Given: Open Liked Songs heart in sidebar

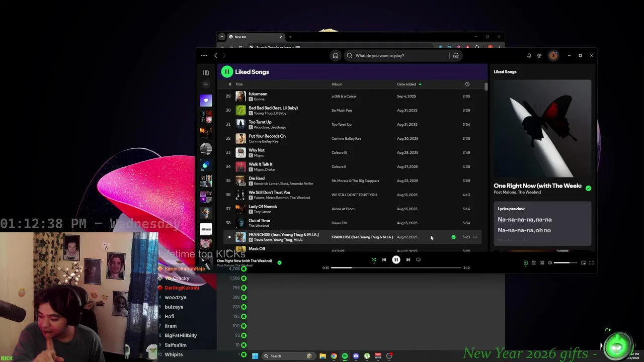Looking at the screenshot, I should (x=206, y=101).
